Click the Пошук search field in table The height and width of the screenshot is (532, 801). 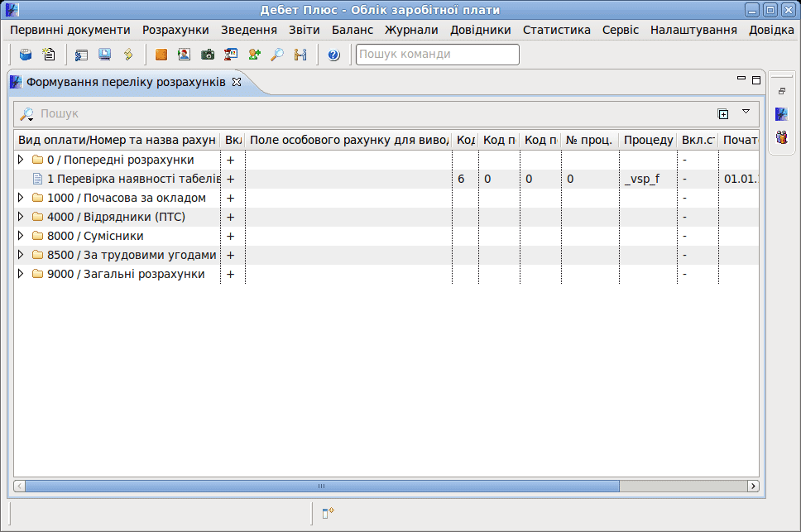[x=376, y=114]
